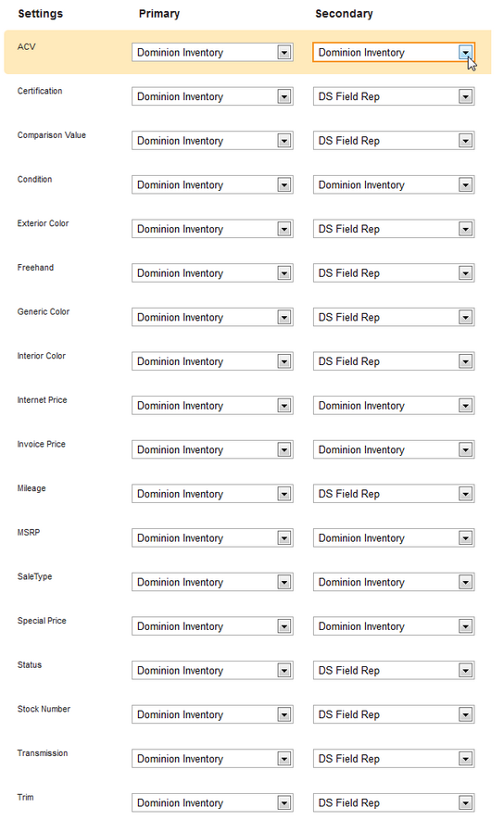The width and height of the screenshot is (504, 820).
Task: Expand Certification Secondary DS Field Rep dropdown
Action: 394,96
